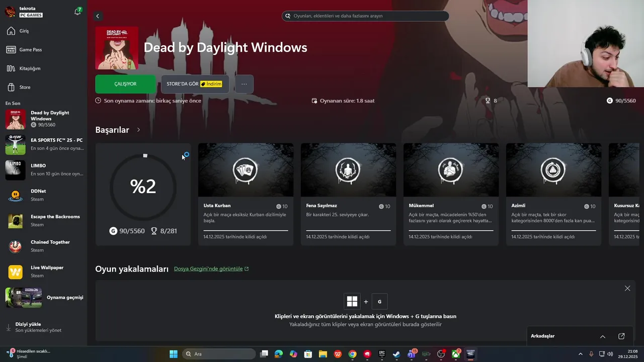Select Chained Together in sidebar

tap(44, 246)
